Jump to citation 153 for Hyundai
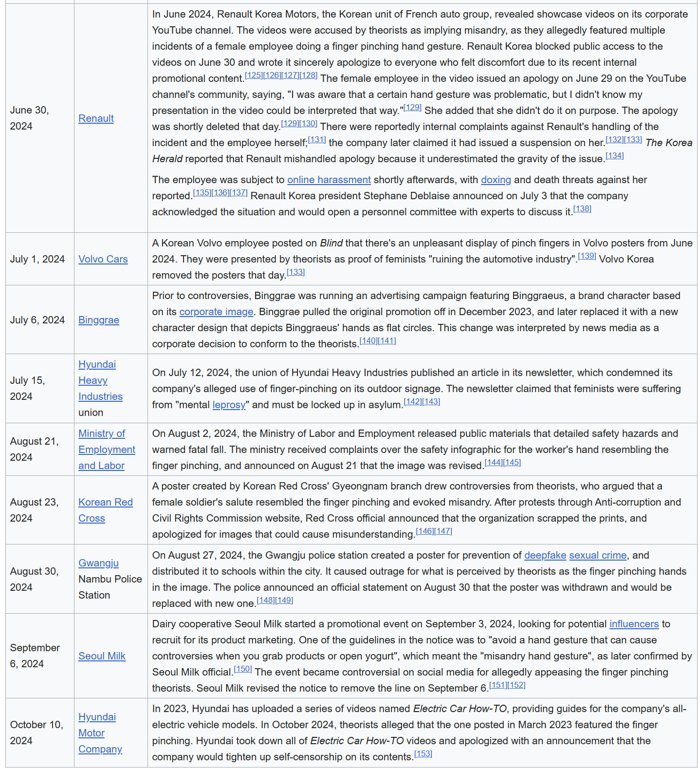Image resolution: width=700 pixels, height=770 pixels. [423, 754]
